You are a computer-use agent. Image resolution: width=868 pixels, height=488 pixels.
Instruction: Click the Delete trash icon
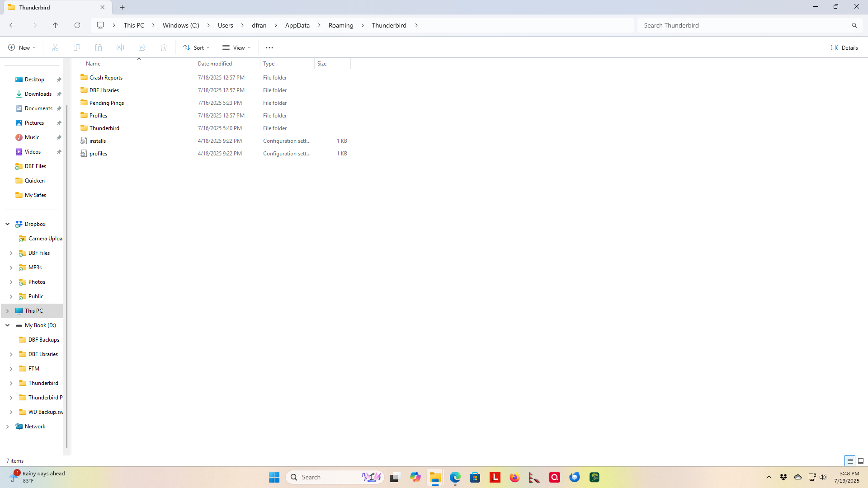click(164, 47)
